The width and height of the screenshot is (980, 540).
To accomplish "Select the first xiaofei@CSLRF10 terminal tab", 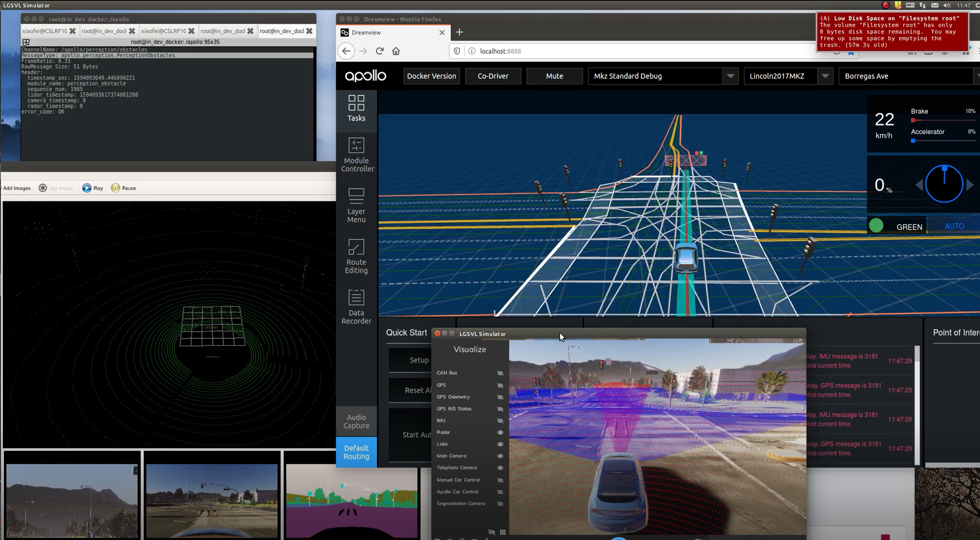I will pyautogui.click(x=49, y=31).
